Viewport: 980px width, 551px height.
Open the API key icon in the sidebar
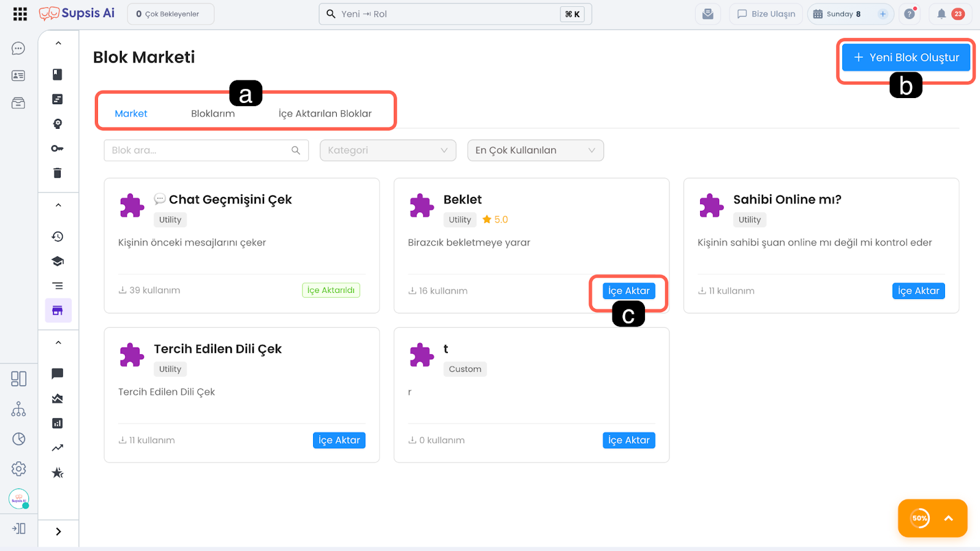[x=58, y=148]
